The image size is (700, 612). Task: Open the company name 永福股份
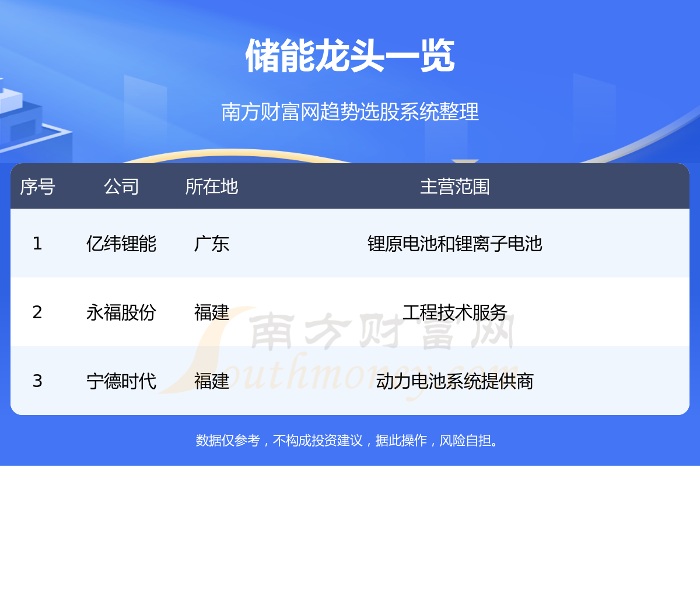pos(121,312)
